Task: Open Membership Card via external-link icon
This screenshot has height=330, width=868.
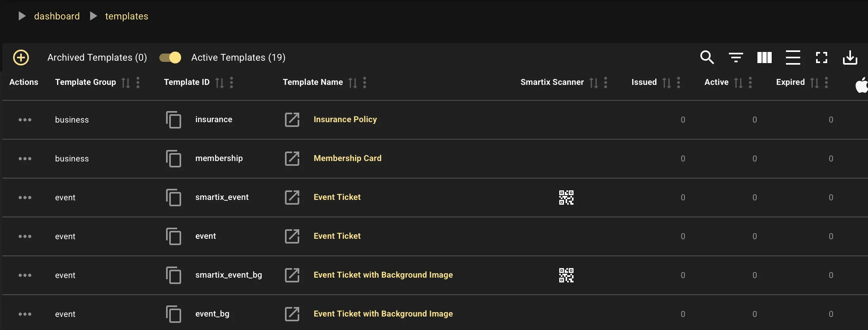Action: tap(292, 159)
